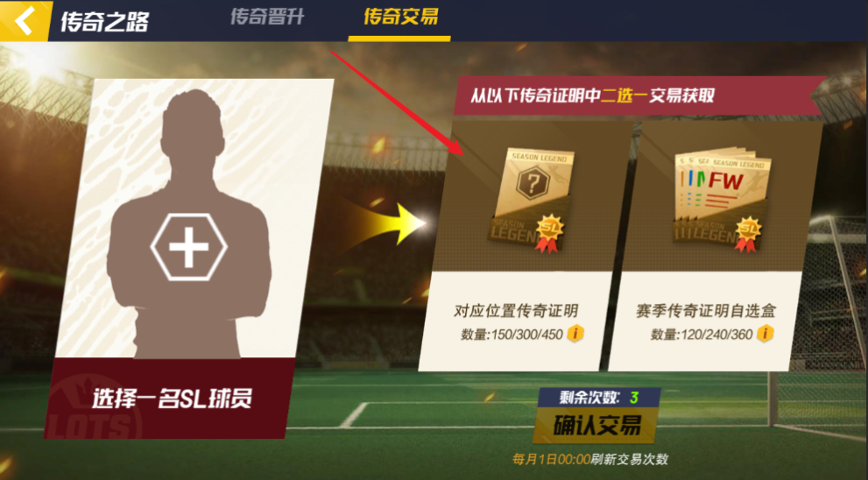868x480 pixels.
Task: Select the question mark Season Legend card
Action: [532, 200]
